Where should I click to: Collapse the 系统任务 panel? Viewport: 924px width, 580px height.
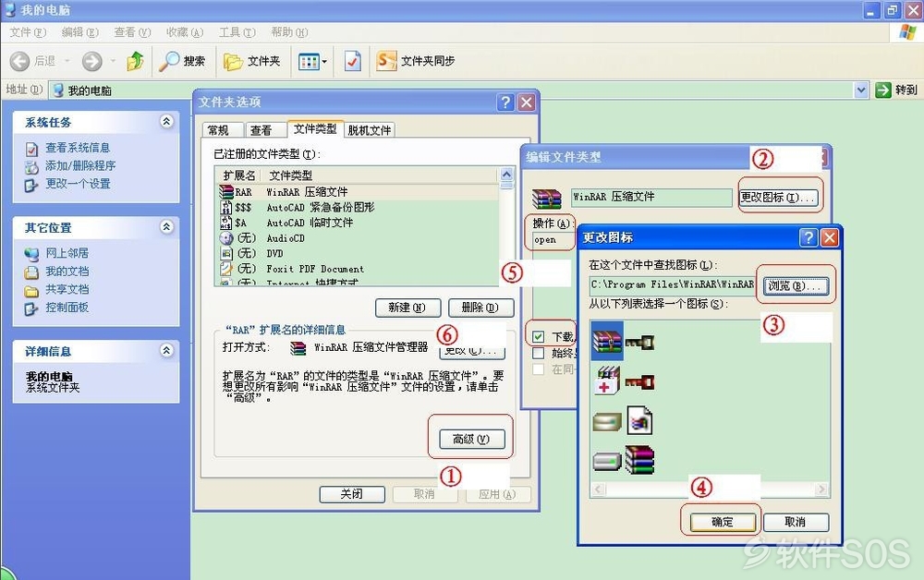tap(166, 121)
